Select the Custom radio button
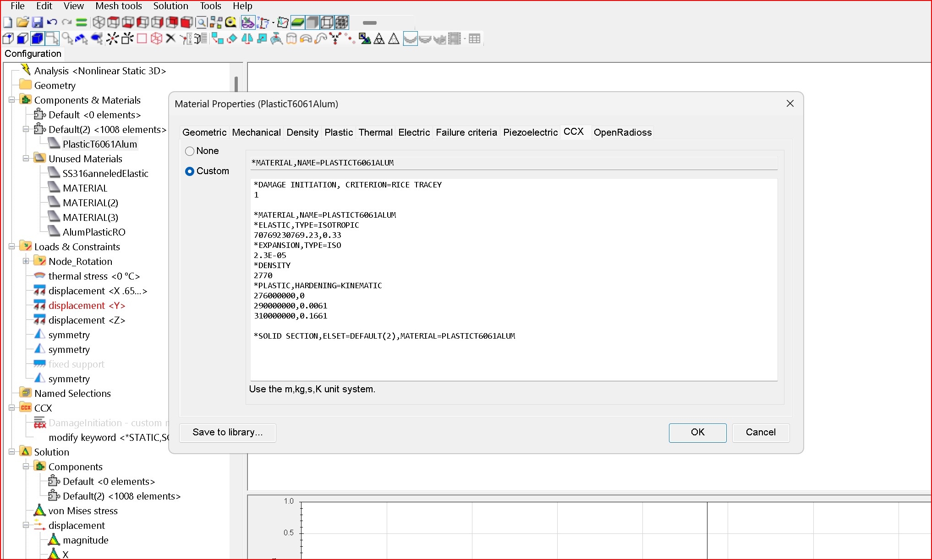The image size is (932, 560). click(190, 171)
